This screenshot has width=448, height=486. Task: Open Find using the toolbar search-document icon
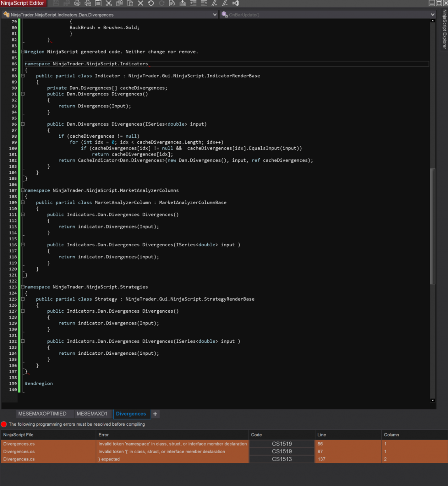pyautogui.click(x=172, y=3)
